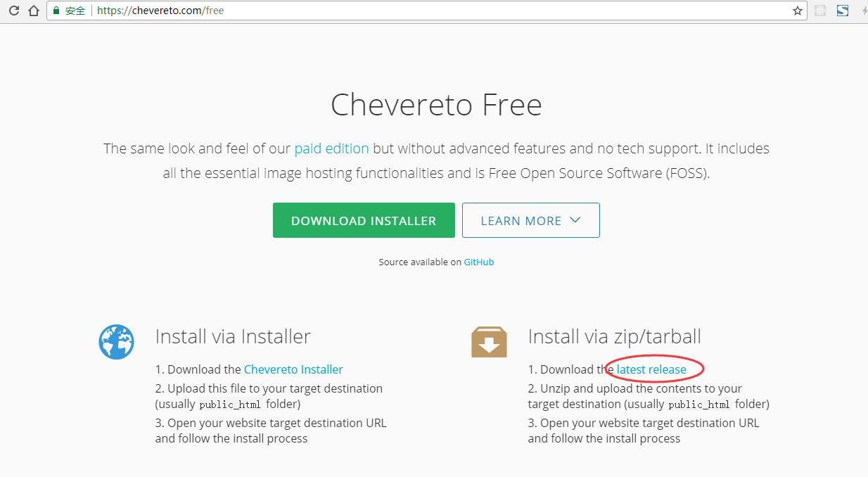This screenshot has width=868, height=477.
Task: Open the circled latest release link
Action: [651, 369]
